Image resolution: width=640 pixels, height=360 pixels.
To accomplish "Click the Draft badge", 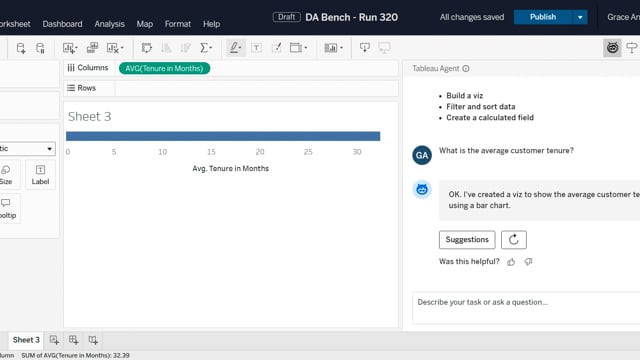I will [x=287, y=17].
